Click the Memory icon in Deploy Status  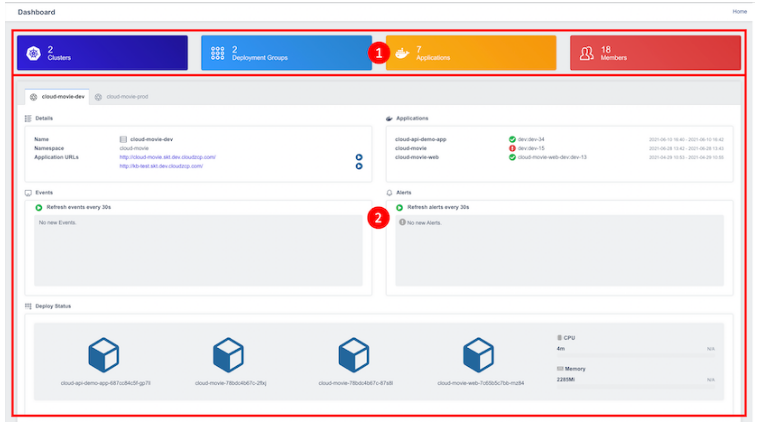coord(560,369)
